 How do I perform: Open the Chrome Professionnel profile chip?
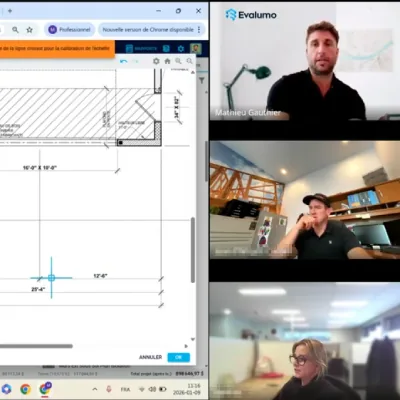[x=70, y=30]
